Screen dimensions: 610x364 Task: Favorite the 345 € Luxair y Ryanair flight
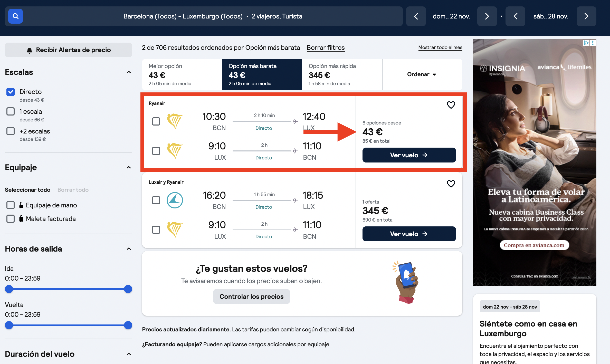[451, 184]
